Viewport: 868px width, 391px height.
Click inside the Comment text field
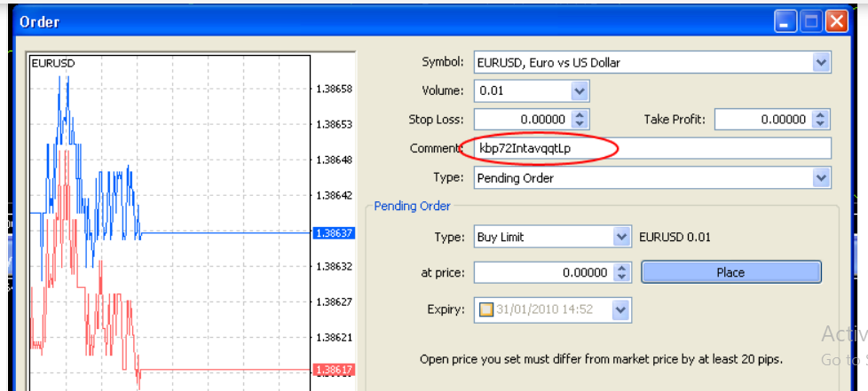[x=652, y=149]
